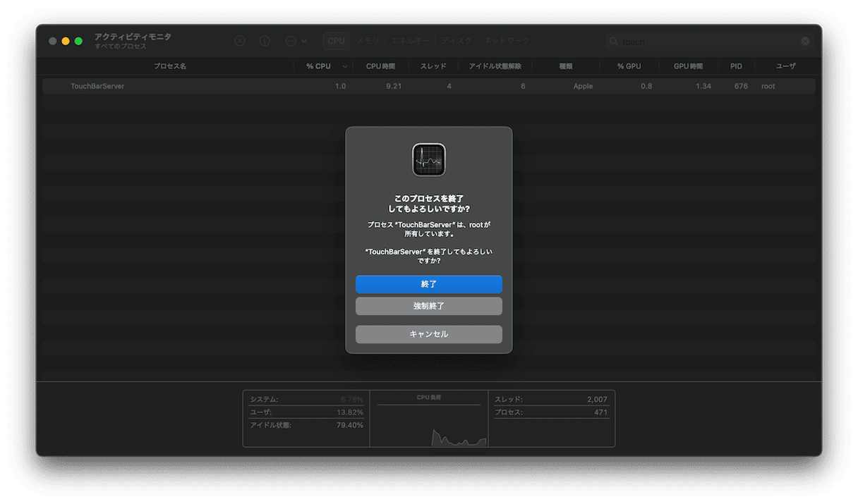Switch to the ネットワーク tab
This screenshot has height=504, width=858.
(x=506, y=41)
